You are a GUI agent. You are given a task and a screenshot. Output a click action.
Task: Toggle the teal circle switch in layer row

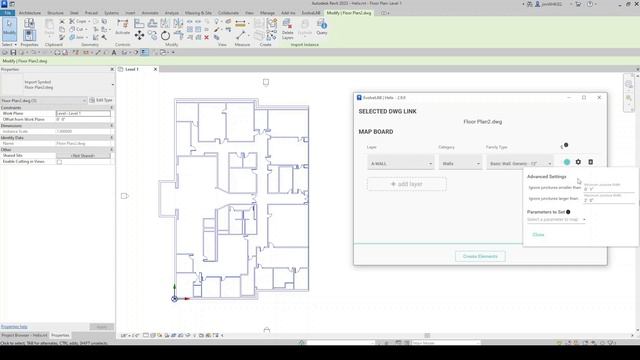(x=567, y=162)
